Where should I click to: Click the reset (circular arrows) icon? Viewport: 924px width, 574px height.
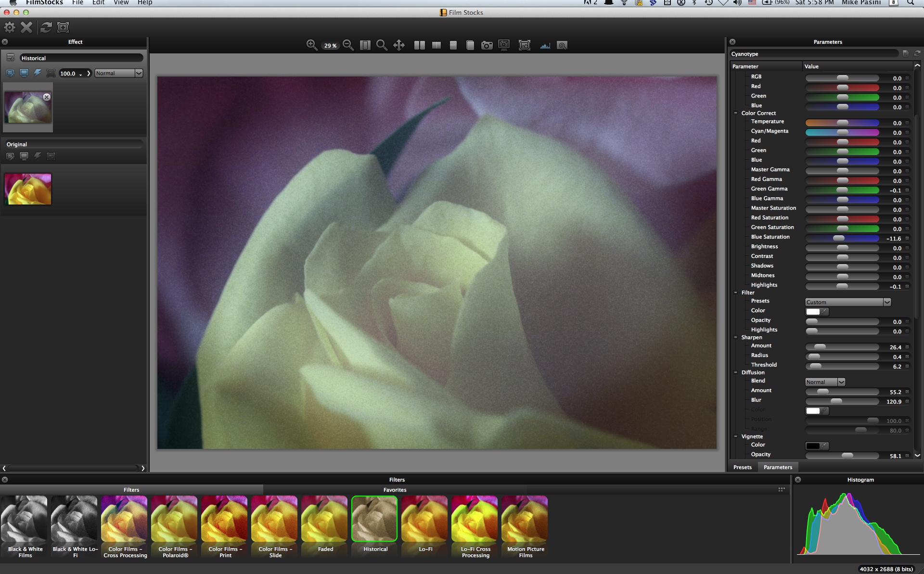coord(46,27)
